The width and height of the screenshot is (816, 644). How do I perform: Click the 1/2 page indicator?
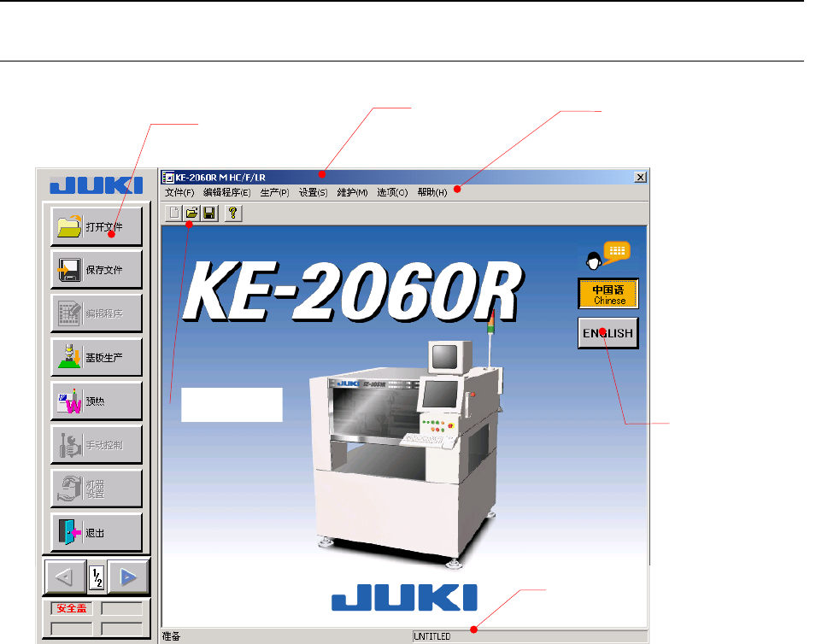(97, 577)
